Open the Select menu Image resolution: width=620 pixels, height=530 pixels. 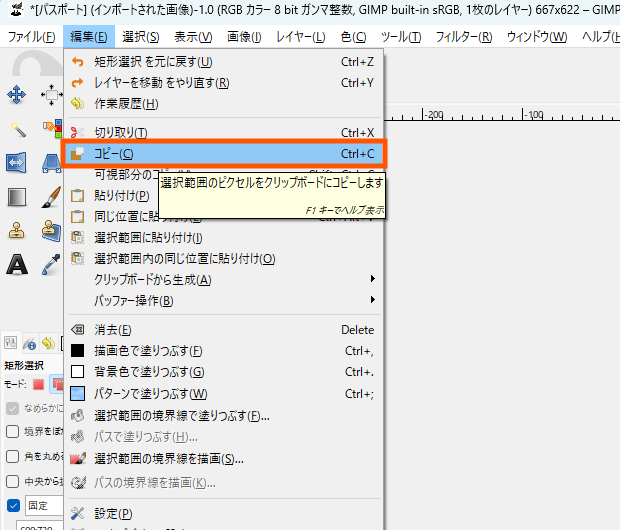point(141,37)
